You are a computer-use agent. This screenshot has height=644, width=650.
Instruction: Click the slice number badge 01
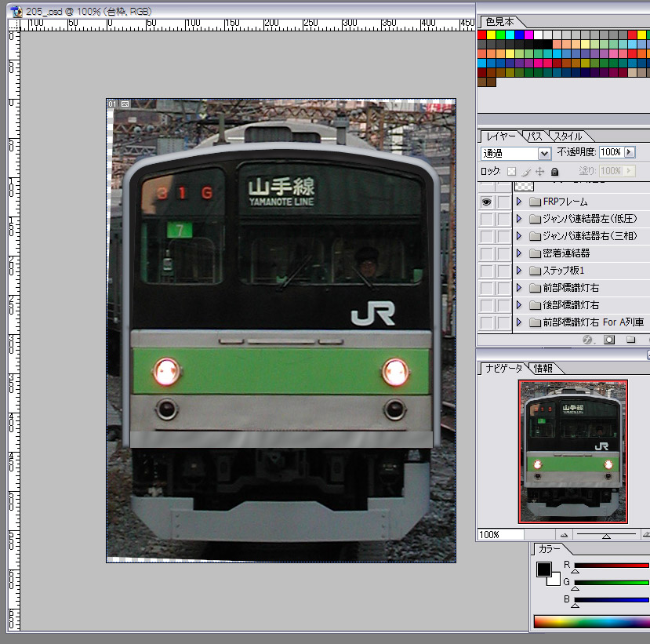coord(112,104)
